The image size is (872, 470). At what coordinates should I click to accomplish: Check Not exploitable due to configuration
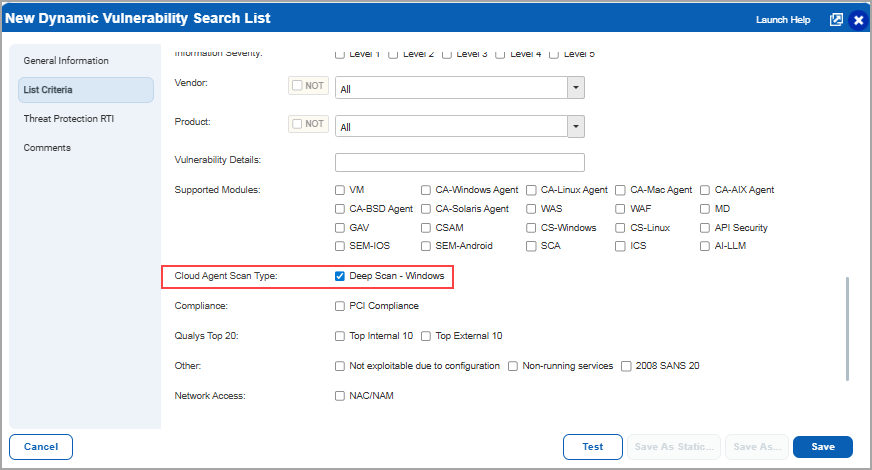click(340, 366)
